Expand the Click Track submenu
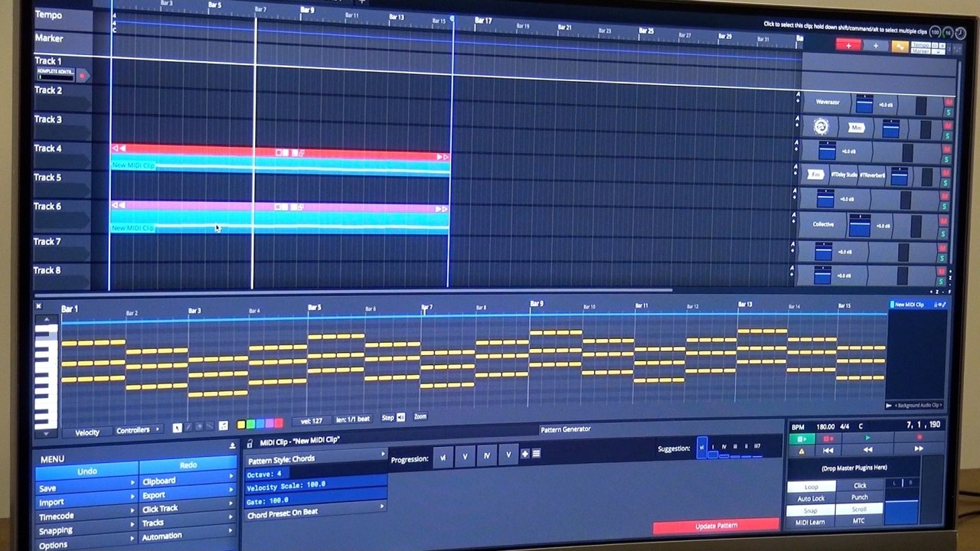The image size is (980, 551). 188,509
